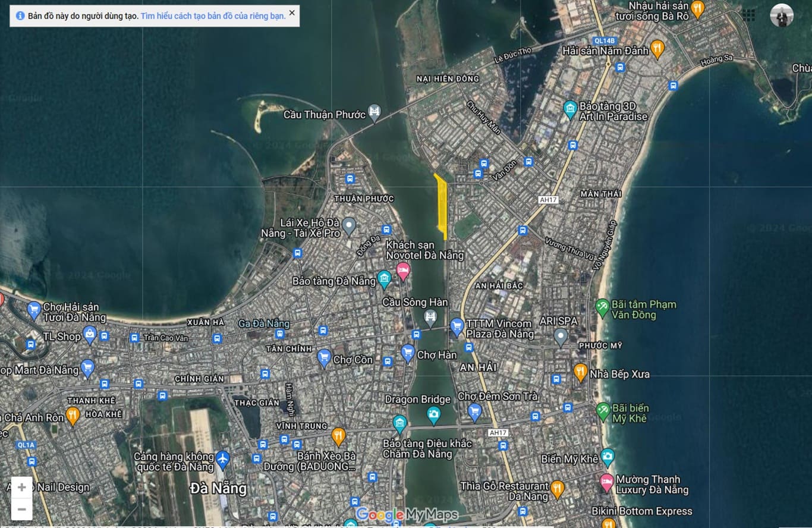Zoom in with the plus button
Screen dimensions: 812x528
[21, 488]
